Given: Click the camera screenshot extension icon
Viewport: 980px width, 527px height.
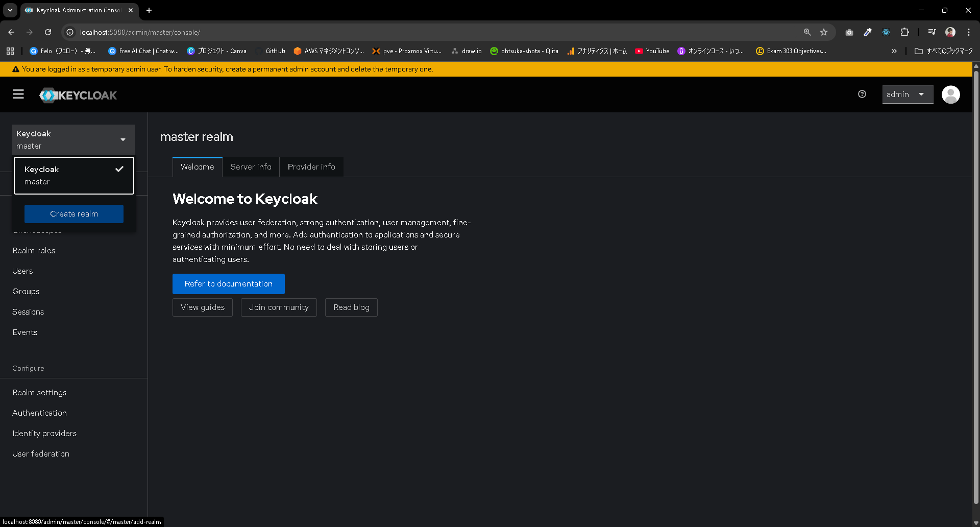Looking at the screenshot, I should pos(849,32).
